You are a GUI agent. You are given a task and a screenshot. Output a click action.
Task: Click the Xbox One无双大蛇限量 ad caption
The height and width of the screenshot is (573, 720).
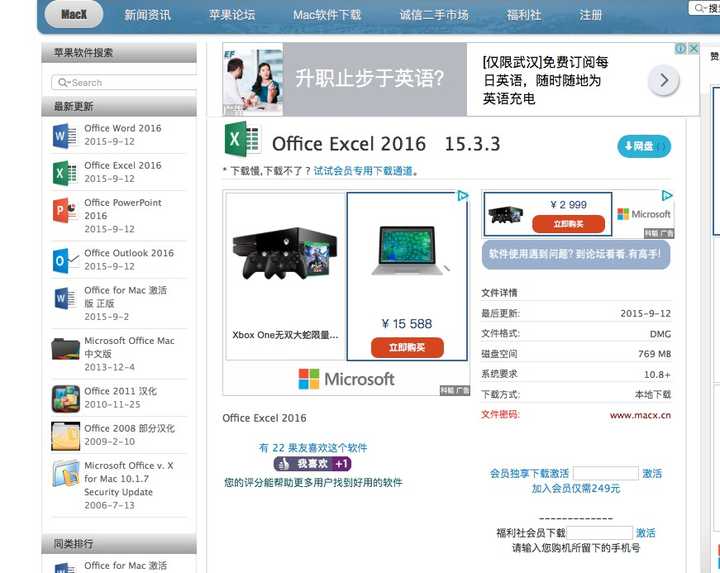(x=285, y=335)
